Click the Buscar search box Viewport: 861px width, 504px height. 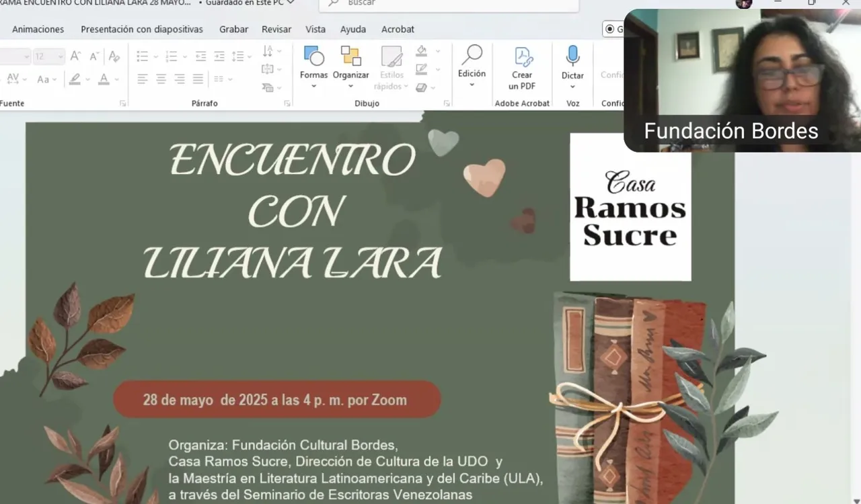click(x=449, y=4)
